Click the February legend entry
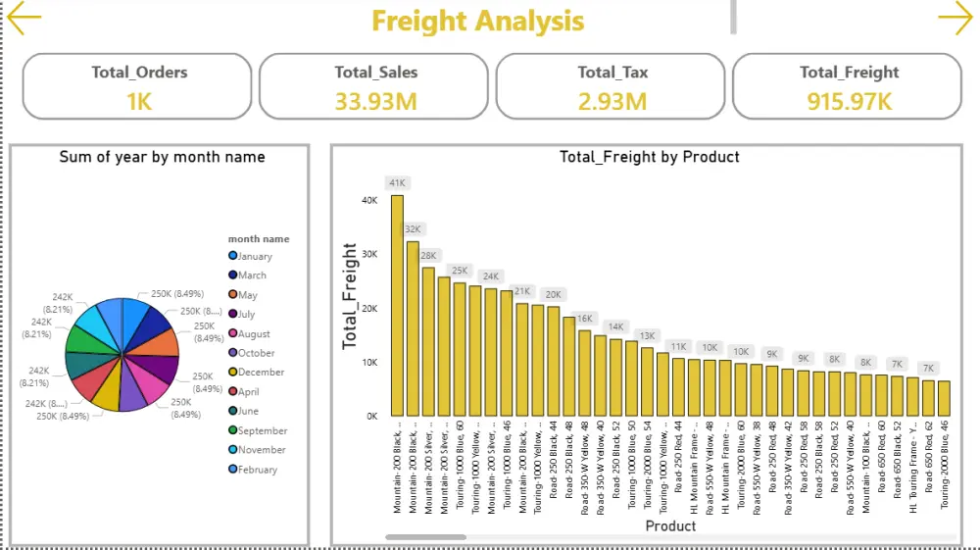 (253, 470)
